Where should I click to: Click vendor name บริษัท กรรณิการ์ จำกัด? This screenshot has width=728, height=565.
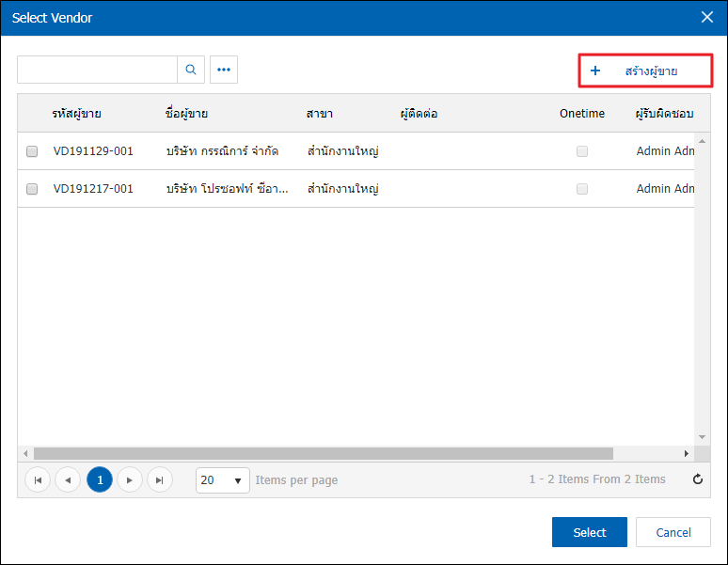coord(222,151)
